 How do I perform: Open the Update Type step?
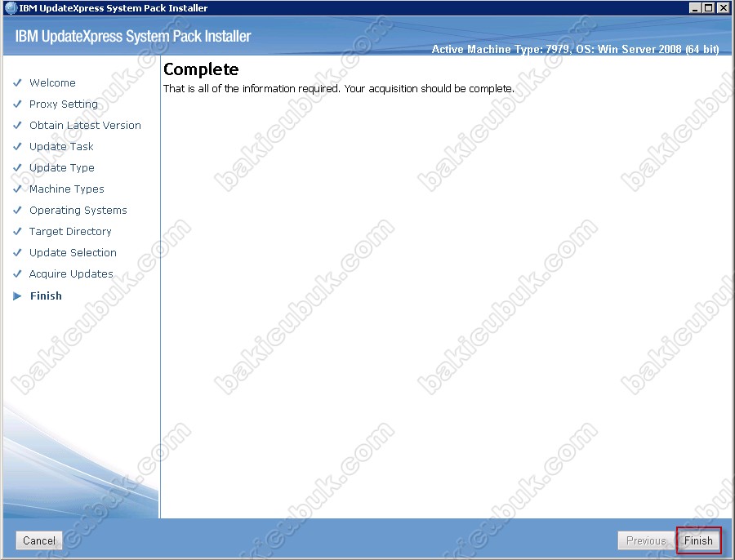[x=61, y=168]
